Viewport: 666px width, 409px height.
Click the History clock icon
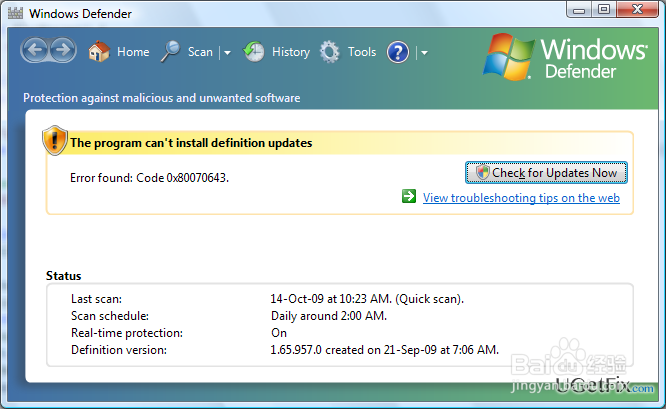pyautogui.click(x=254, y=52)
